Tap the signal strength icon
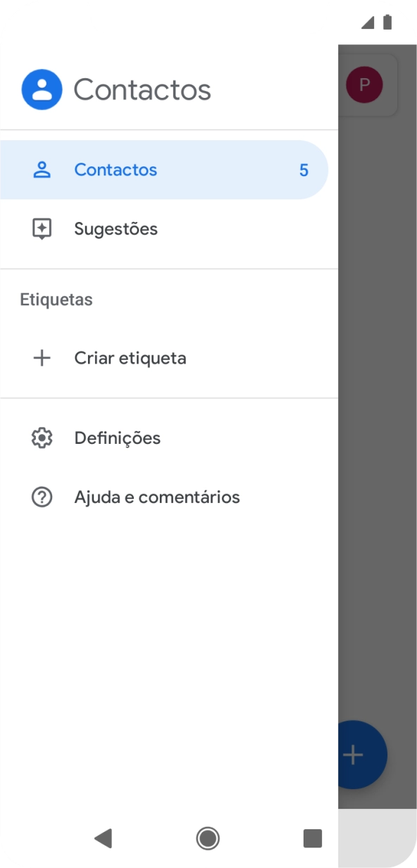The image size is (417, 868). coord(367,21)
